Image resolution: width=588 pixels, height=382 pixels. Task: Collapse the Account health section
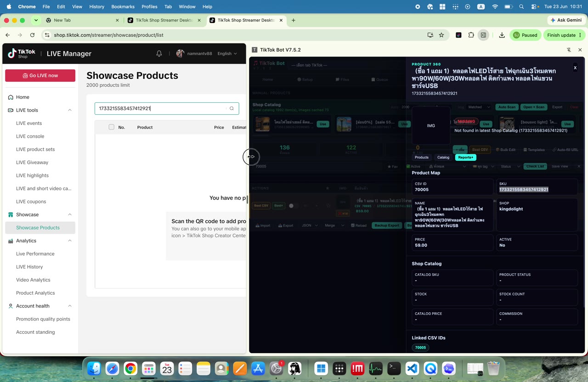[x=70, y=306]
